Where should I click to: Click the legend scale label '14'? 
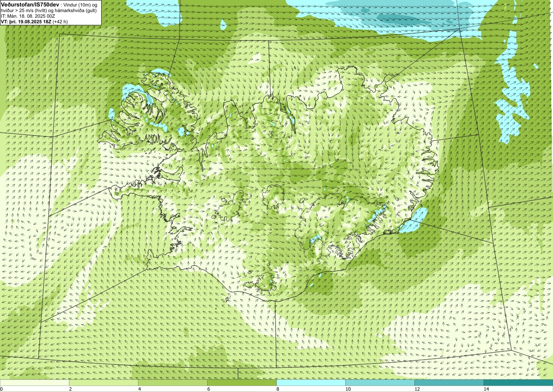click(x=486, y=389)
